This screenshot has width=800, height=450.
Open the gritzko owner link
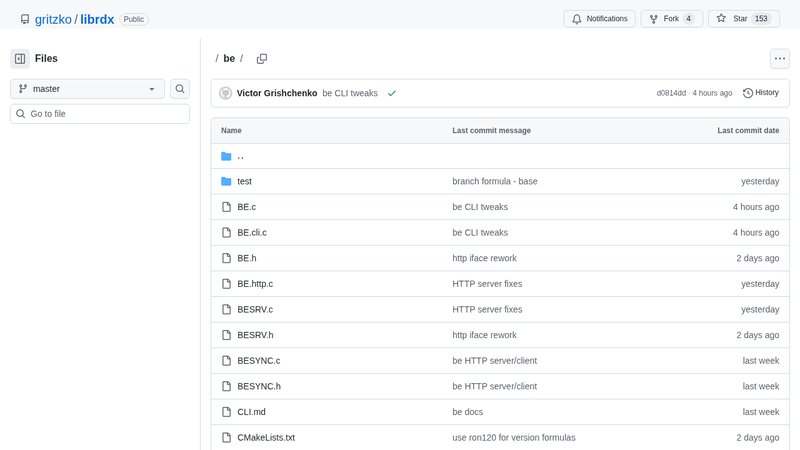point(53,19)
